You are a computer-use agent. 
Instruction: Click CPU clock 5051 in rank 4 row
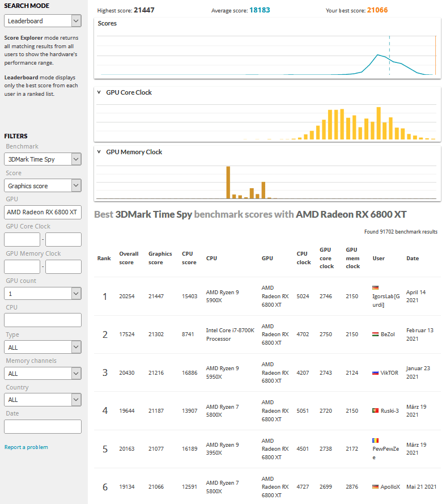point(303,411)
